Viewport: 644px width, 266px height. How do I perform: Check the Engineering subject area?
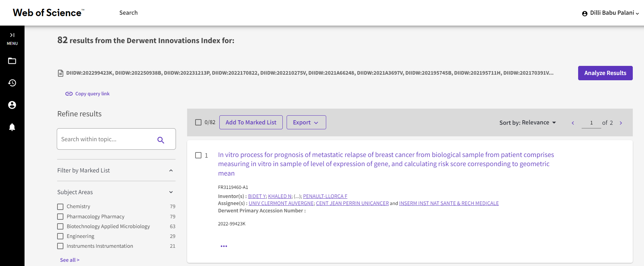tap(60, 236)
